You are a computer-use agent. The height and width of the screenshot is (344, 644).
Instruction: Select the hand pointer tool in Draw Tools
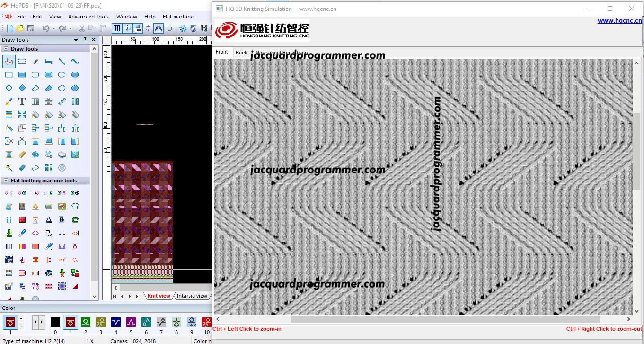pos(9,61)
